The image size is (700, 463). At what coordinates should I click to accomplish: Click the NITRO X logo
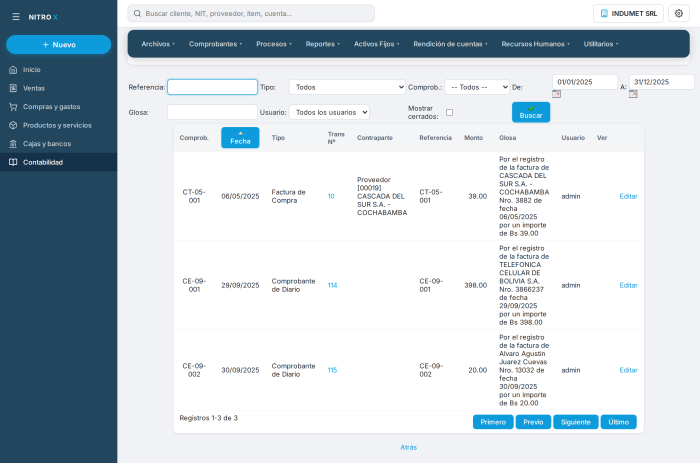click(43, 17)
